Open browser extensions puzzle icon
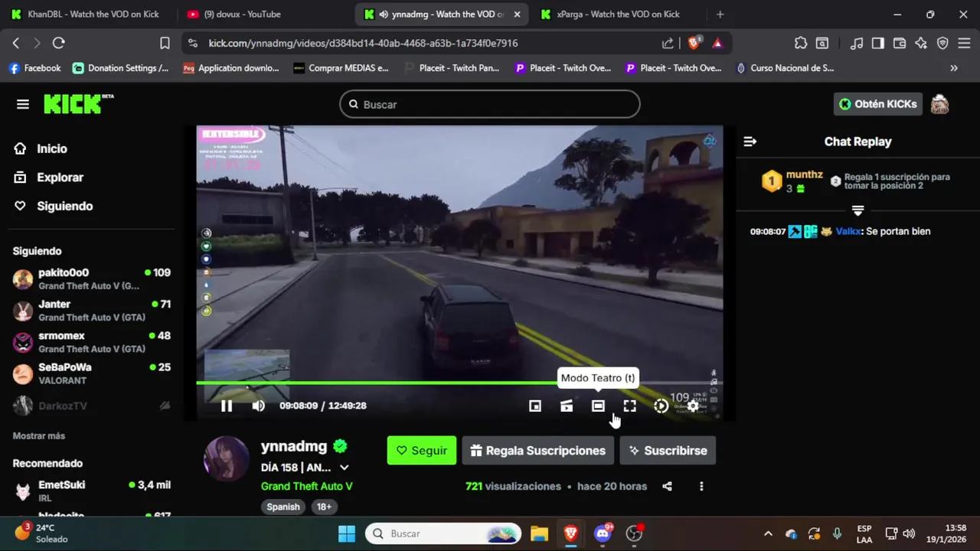 point(801,44)
